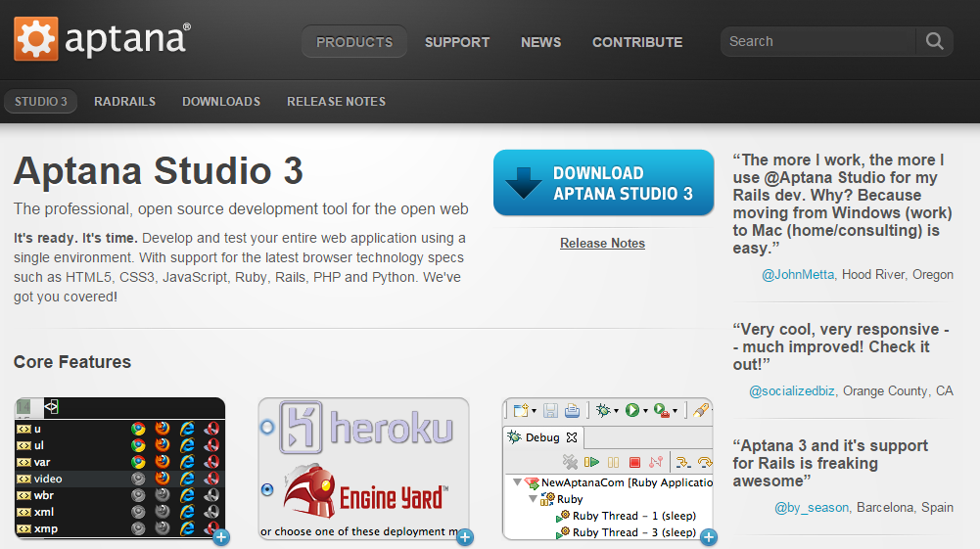
Task: Select the xmp tag row
Action: [x=119, y=528]
